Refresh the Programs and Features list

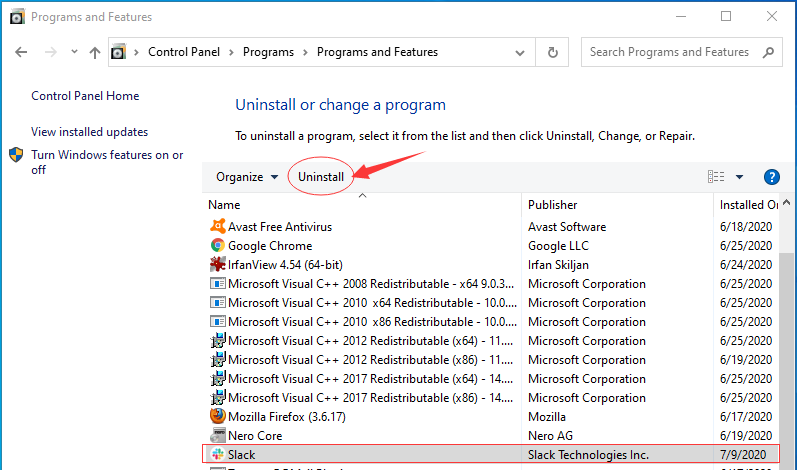tap(553, 52)
